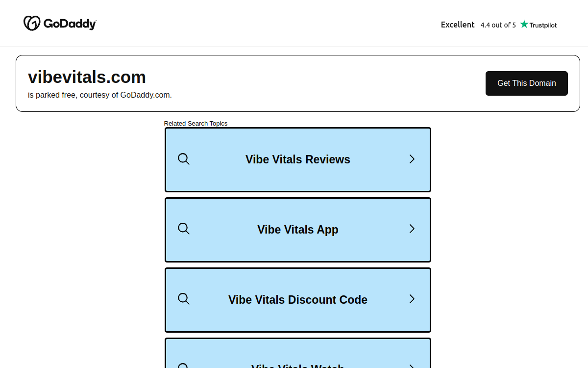This screenshot has height=368, width=588.
Task: Open the Vibe Vitals Reviews topic
Action: point(298,159)
